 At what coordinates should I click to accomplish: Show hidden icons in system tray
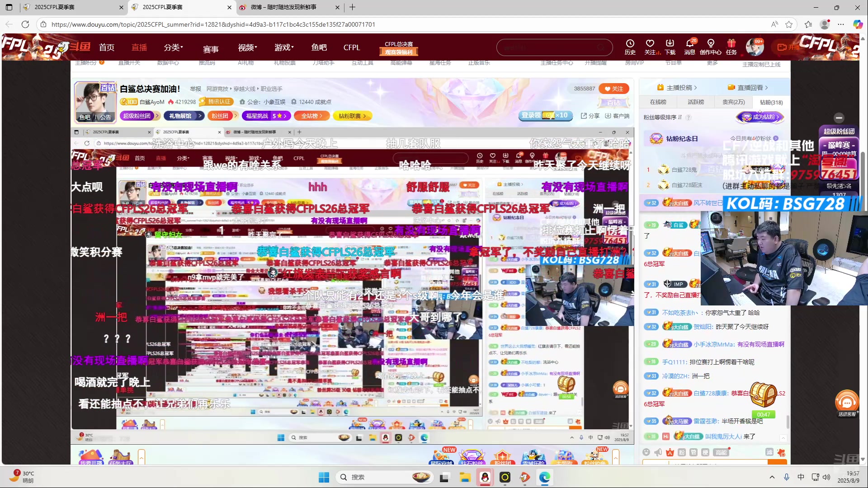[x=772, y=477]
